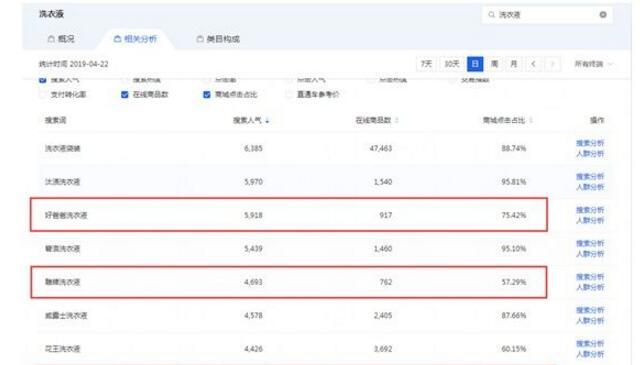Open 搜索分析 for the 6,185 row
The height and width of the screenshot is (365, 640).
click(590, 143)
